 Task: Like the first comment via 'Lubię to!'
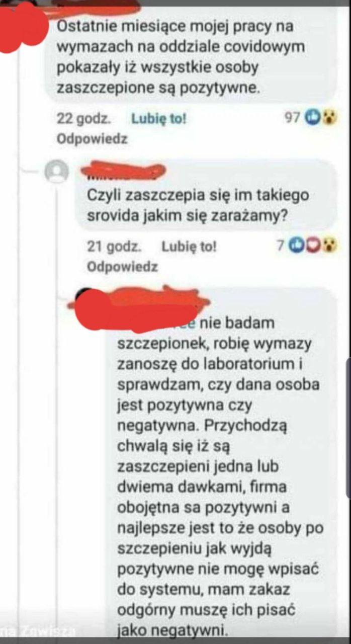point(158,119)
